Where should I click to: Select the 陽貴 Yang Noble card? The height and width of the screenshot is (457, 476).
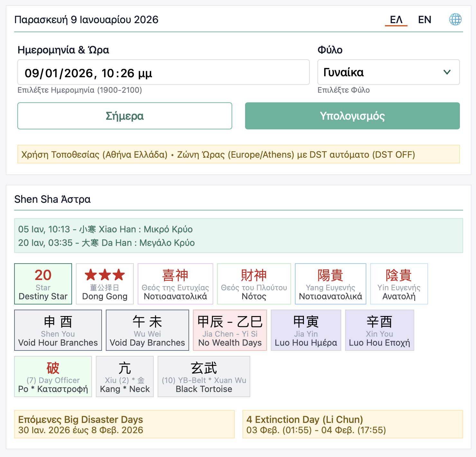pos(330,284)
